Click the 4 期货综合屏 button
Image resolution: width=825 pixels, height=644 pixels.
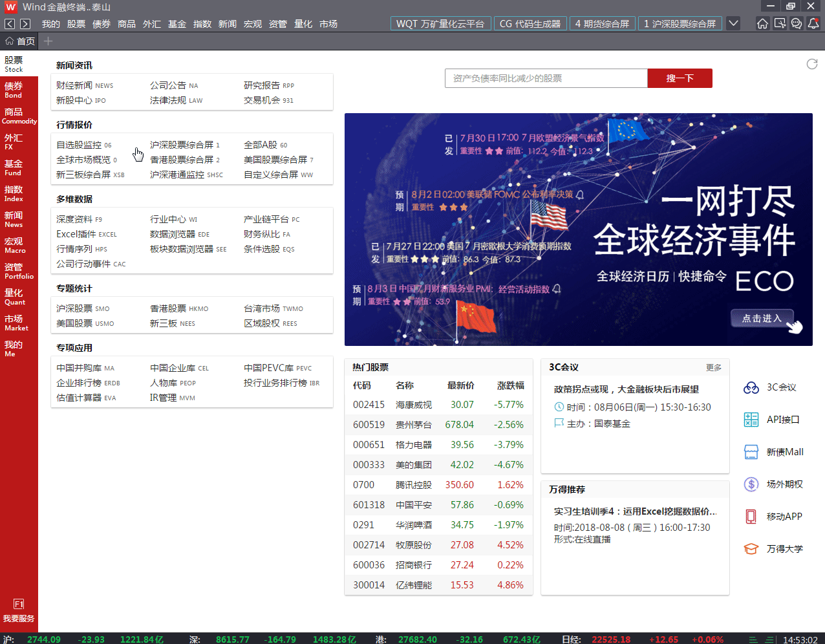coord(603,24)
